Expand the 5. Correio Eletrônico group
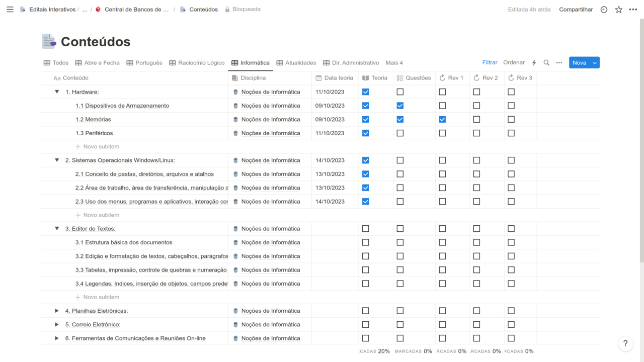 tap(57, 324)
